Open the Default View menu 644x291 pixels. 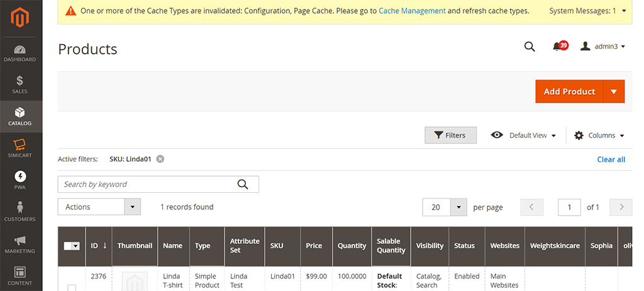point(524,135)
